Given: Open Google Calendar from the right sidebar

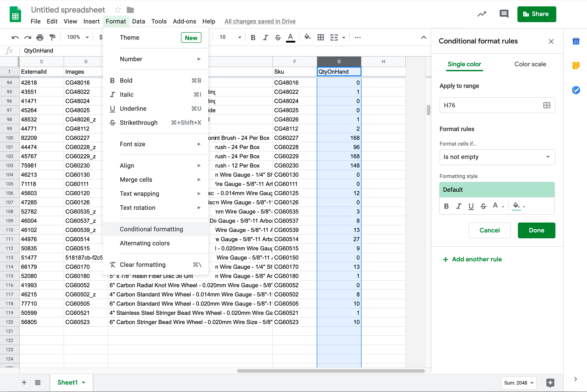Looking at the screenshot, I should pos(576,41).
